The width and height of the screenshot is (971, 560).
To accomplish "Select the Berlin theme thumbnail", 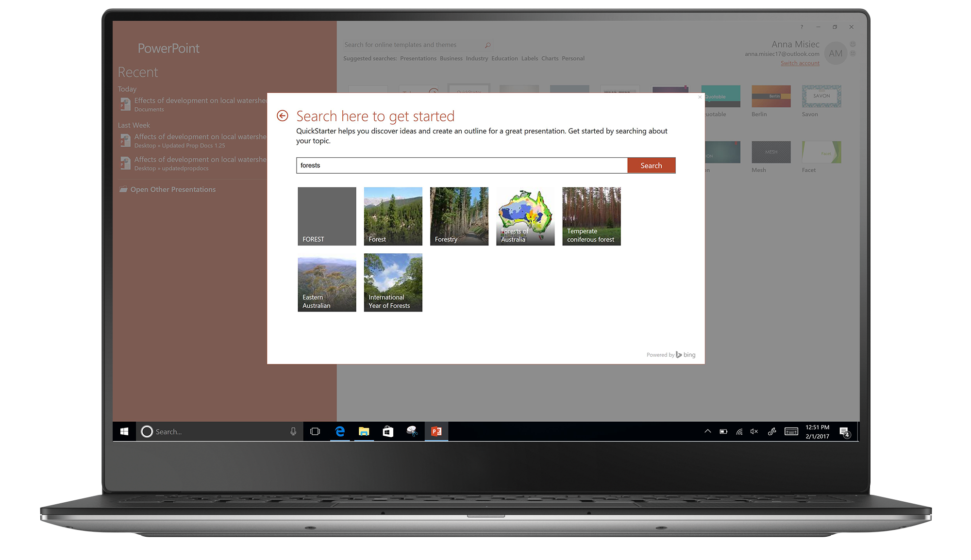I will (770, 96).
